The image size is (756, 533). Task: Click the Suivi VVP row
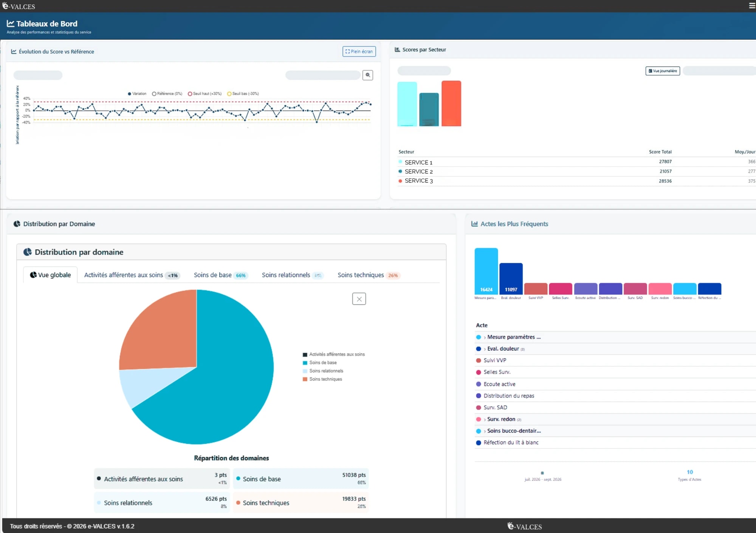click(x=615, y=361)
